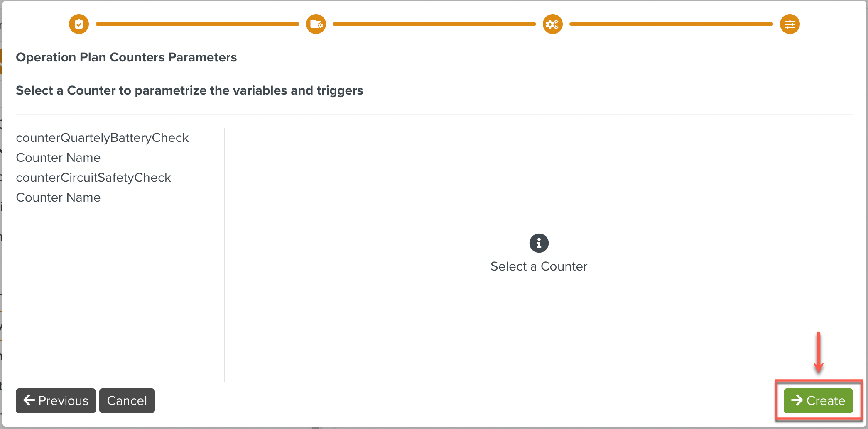Go back with the Previous button
This screenshot has height=429, width=868.
(x=56, y=401)
